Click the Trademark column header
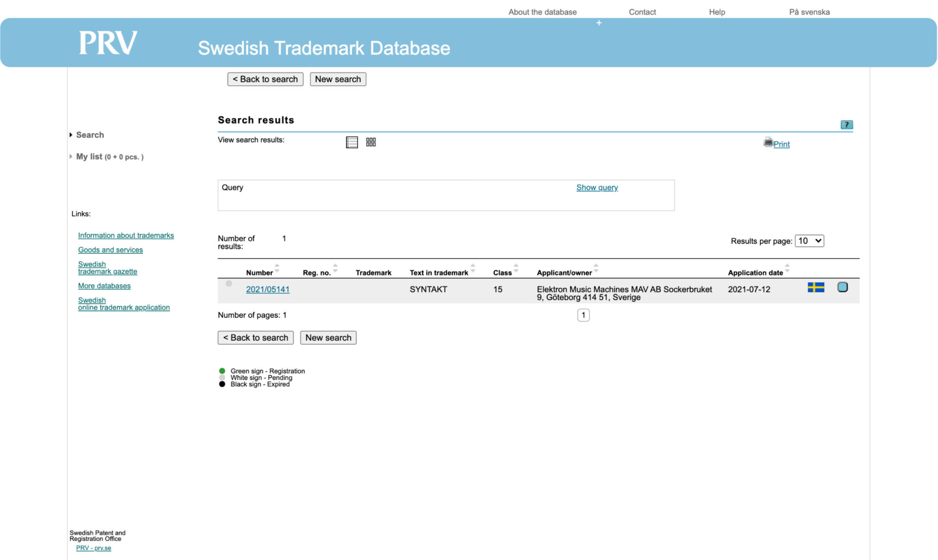 373,273
